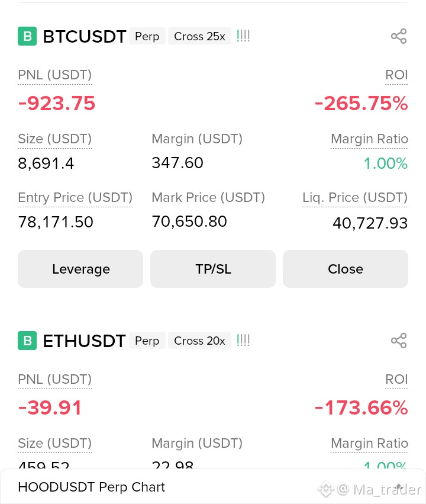Show info for BTCUSDT ROI label
This screenshot has width=426, height=504.
pyautogui.click(x=396, y=75)
